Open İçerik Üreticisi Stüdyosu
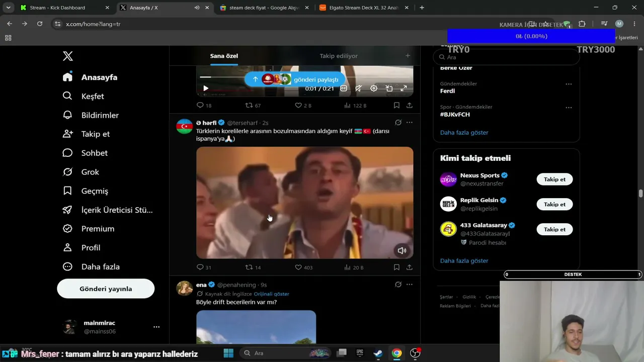 (x=108, y=210)
